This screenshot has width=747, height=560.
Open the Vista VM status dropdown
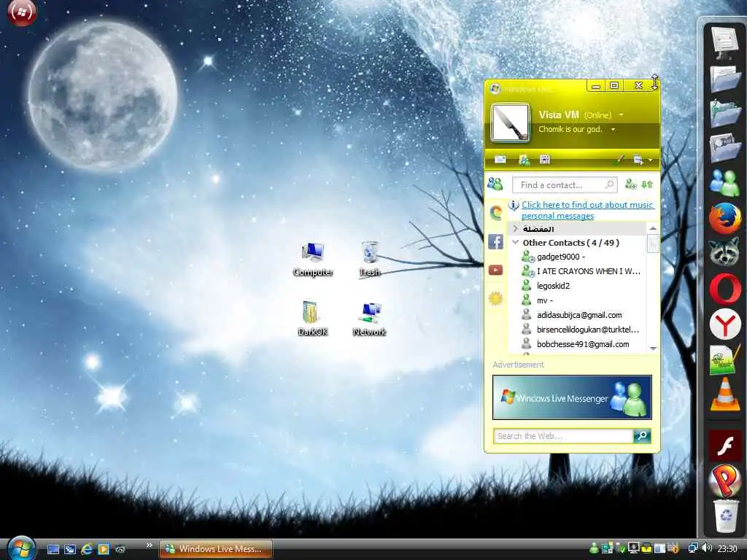622,114
